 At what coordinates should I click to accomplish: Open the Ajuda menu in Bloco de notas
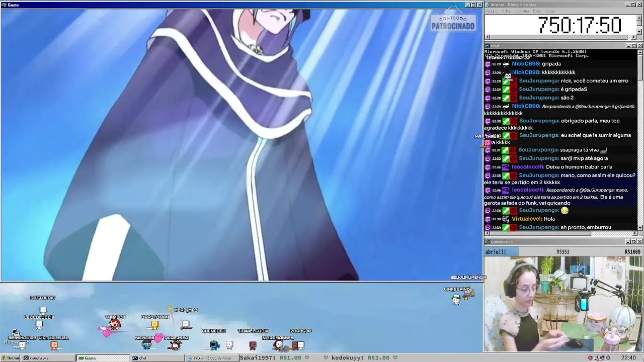pyautogui.click(x=550, y=11)
